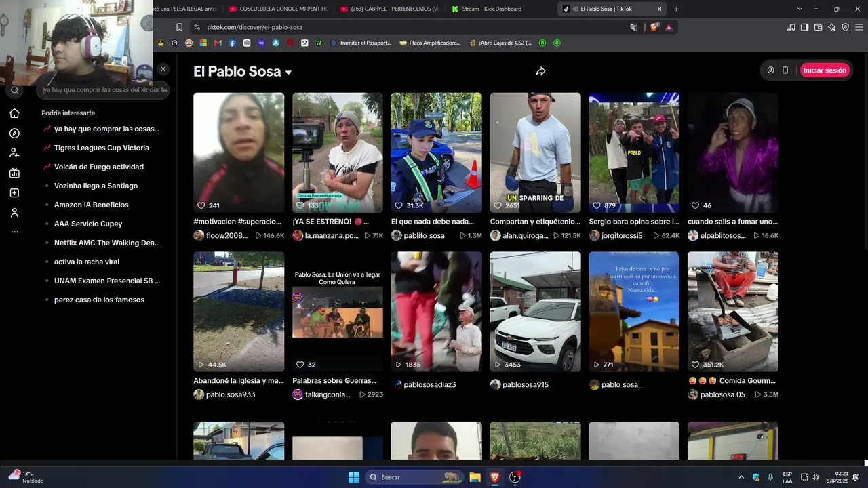Open the Brave Rewards triangle icon
The image size is (868, 488).
click(x=669, y=27)
